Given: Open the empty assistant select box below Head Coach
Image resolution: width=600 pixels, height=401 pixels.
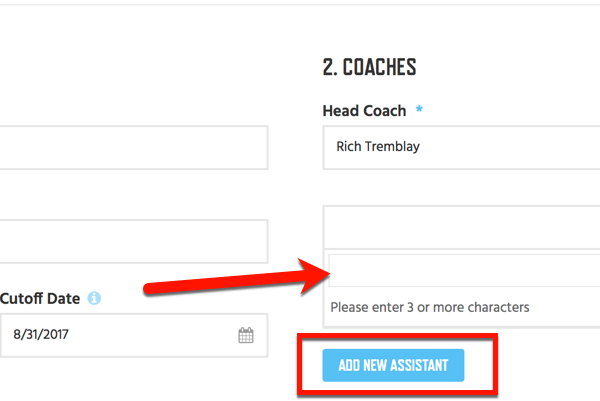Looking at the screenshot, I should (x=461, y=227).
